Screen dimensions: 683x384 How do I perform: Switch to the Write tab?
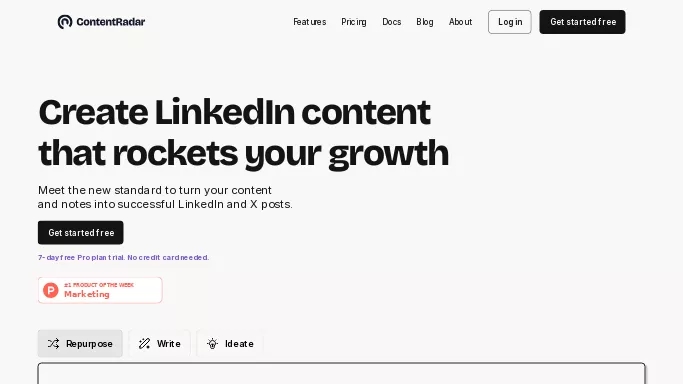159,344
